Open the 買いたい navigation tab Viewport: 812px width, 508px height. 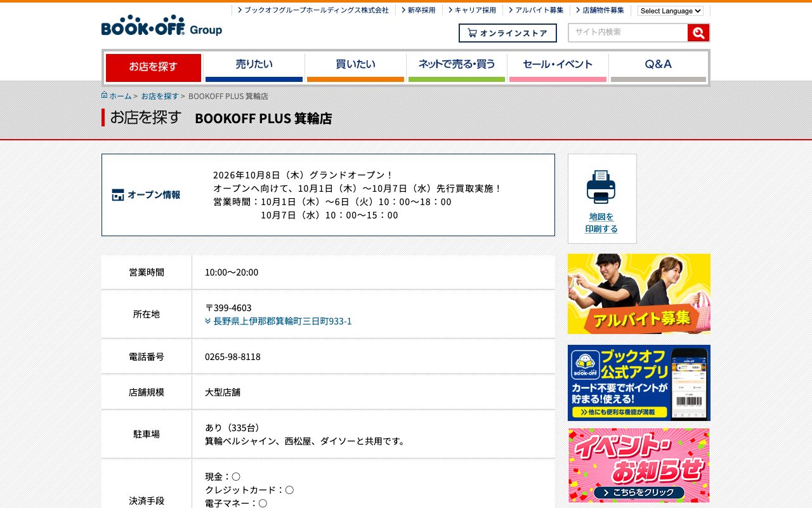355,67
